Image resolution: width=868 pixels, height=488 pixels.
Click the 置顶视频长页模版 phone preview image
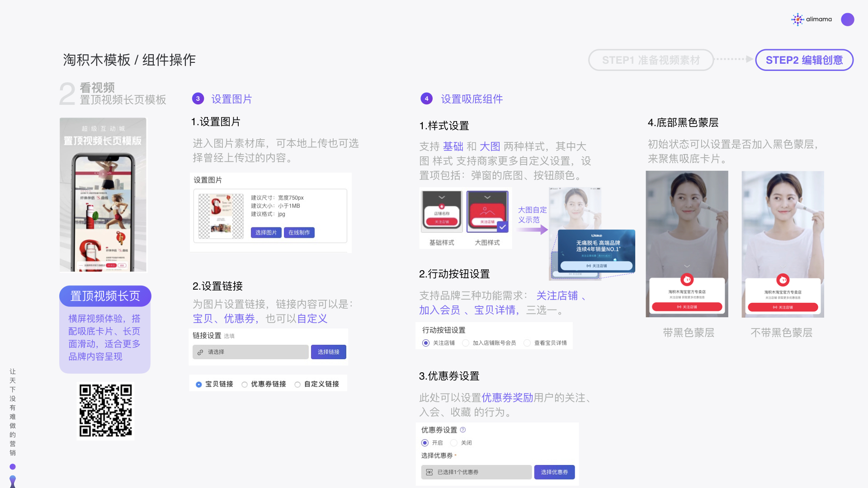[103, 195]
